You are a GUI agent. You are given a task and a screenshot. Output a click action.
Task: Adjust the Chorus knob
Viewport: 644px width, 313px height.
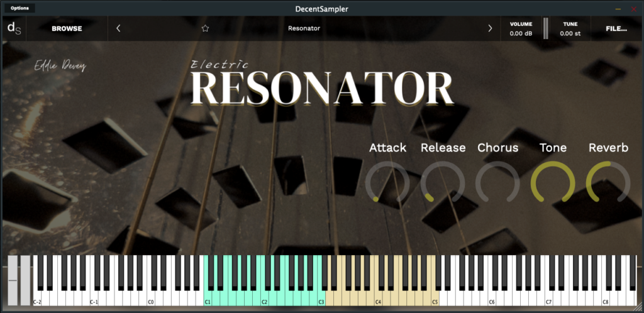pos(498,182)
